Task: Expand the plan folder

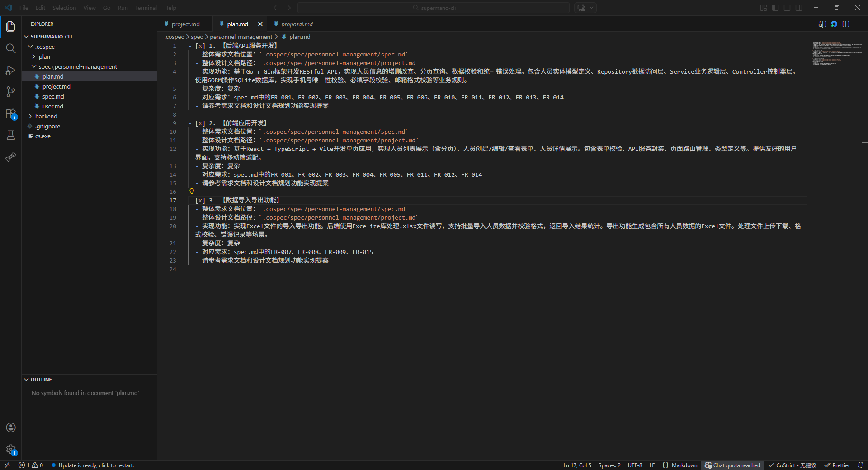Action: click(44, 56)
